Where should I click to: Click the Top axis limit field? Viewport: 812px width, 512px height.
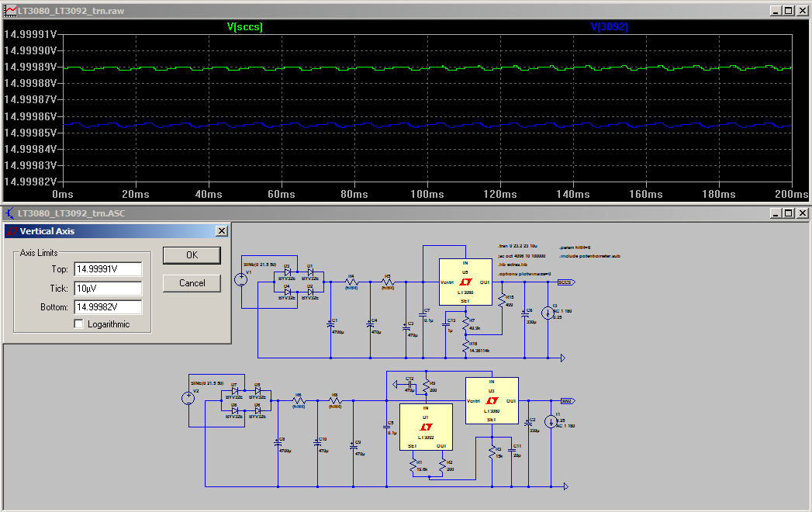coord(108,269)
